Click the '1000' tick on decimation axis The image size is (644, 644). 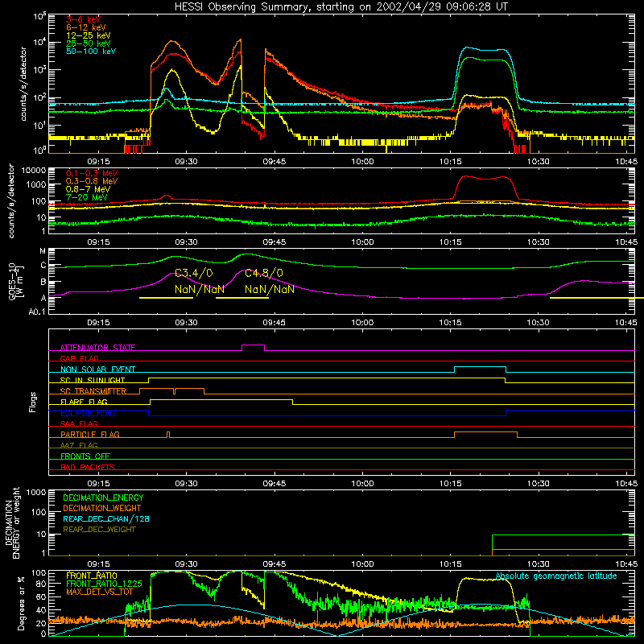[x=36, y=493]
